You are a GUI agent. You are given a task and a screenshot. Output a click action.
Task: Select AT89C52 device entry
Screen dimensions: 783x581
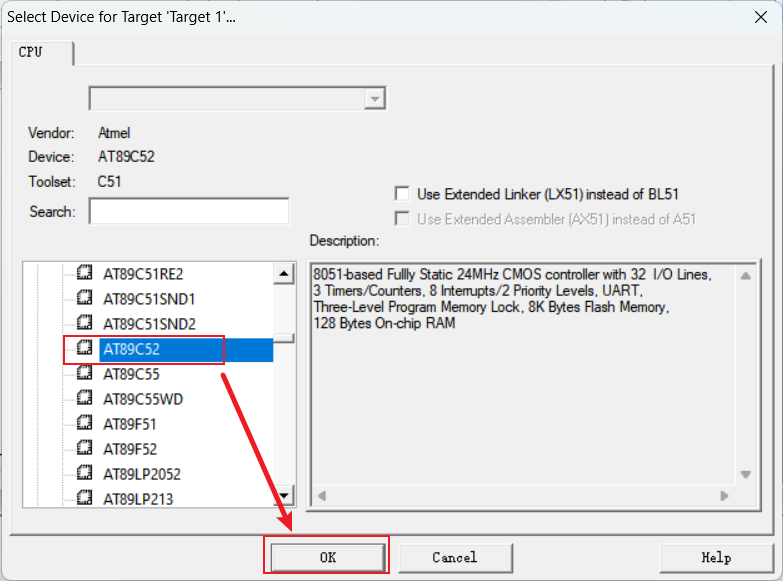[131, 349]
